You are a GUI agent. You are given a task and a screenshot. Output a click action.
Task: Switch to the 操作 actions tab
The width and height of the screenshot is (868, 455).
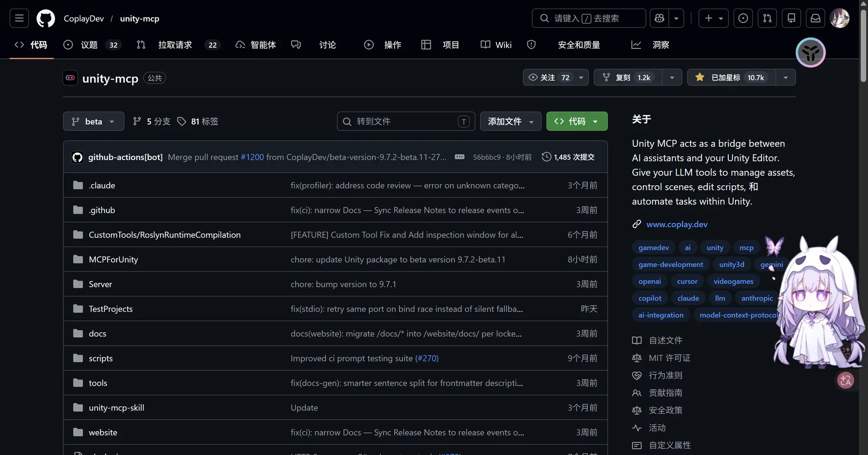(382, 45)
